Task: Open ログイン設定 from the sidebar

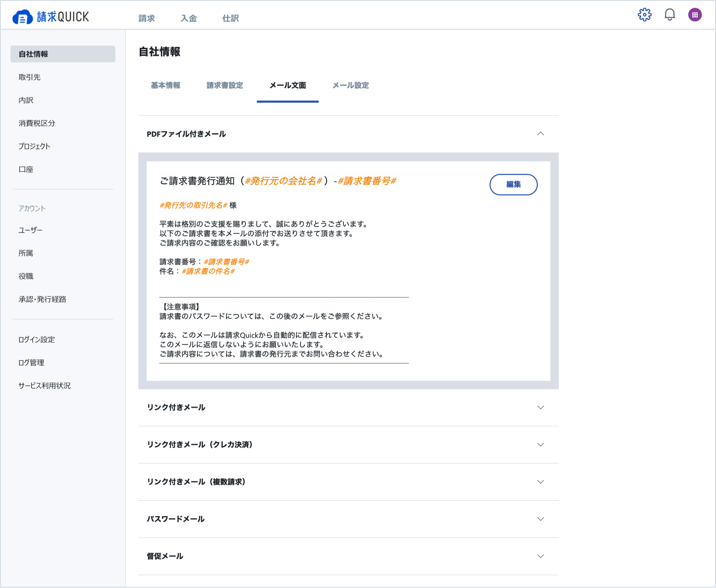Action: [x=36, y=339]
